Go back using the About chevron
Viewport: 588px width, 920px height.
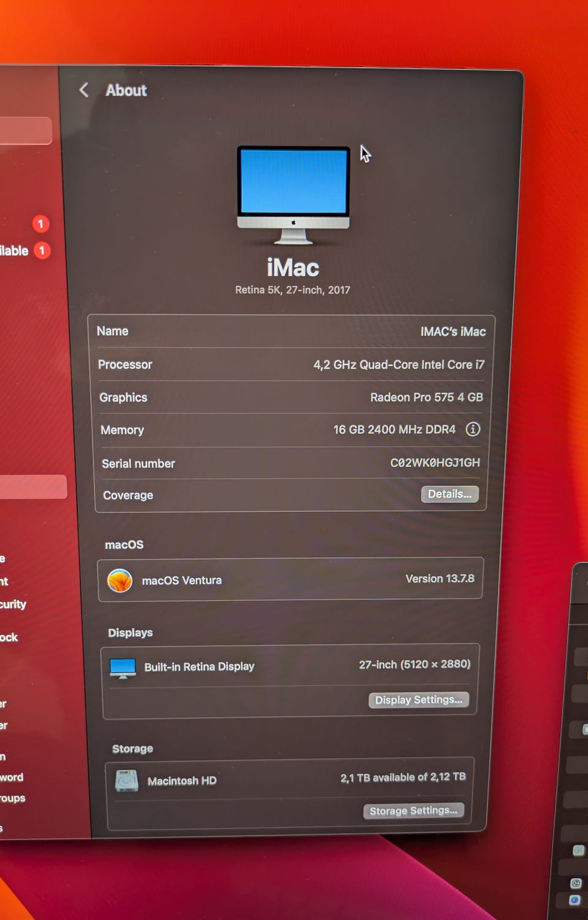coord(84,90)
